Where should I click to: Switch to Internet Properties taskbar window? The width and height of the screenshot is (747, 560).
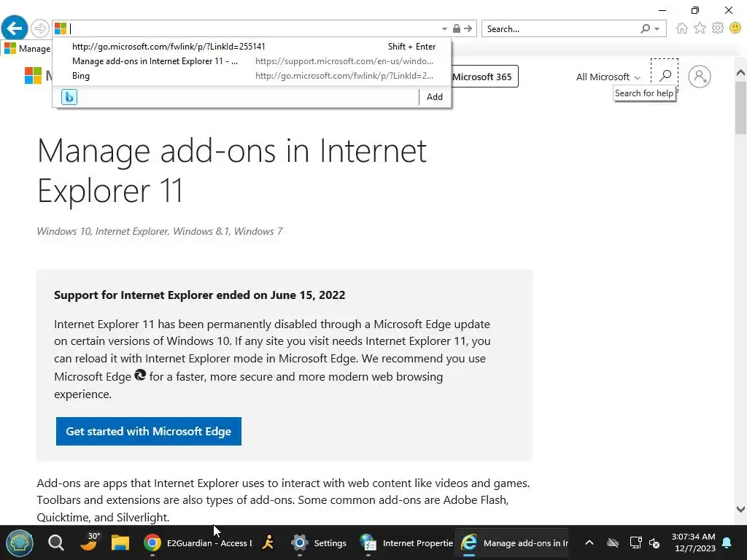[x=406, y=542]
